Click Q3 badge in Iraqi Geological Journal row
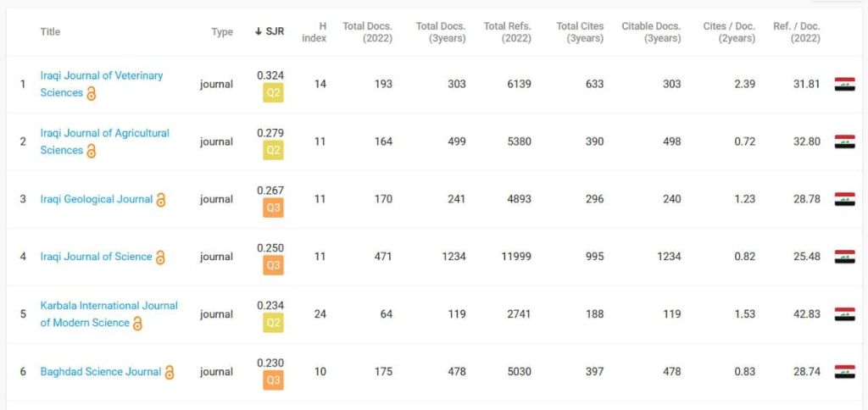The height and width of the screenshot is (410, 868). [x=273, y=208]
